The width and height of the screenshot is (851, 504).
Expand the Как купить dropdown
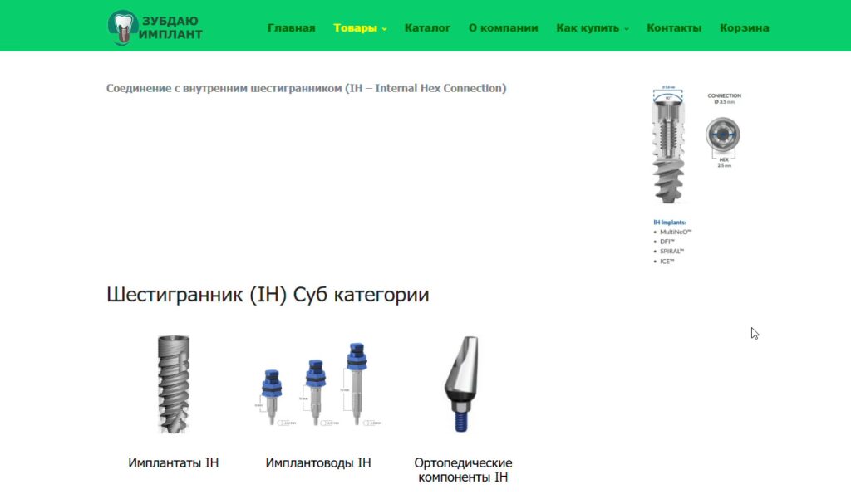[x=587, y=27]
